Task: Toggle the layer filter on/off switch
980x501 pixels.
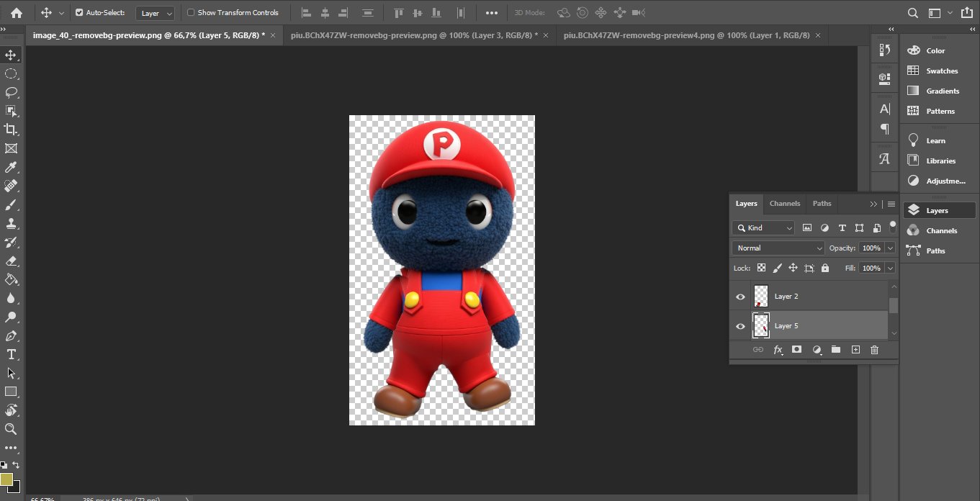Action: click(x=893, y=227)
